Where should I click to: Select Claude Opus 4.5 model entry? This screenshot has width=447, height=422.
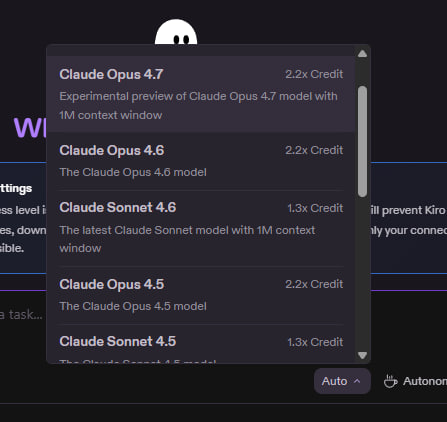coord(201,295)
